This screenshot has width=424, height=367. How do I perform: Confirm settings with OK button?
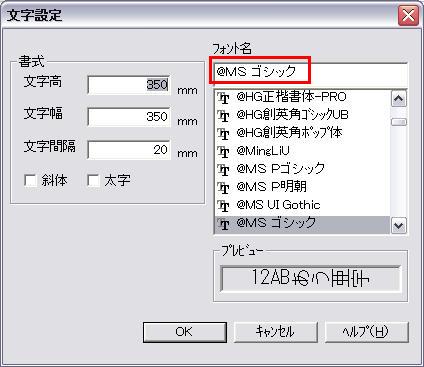click(185, 332)
